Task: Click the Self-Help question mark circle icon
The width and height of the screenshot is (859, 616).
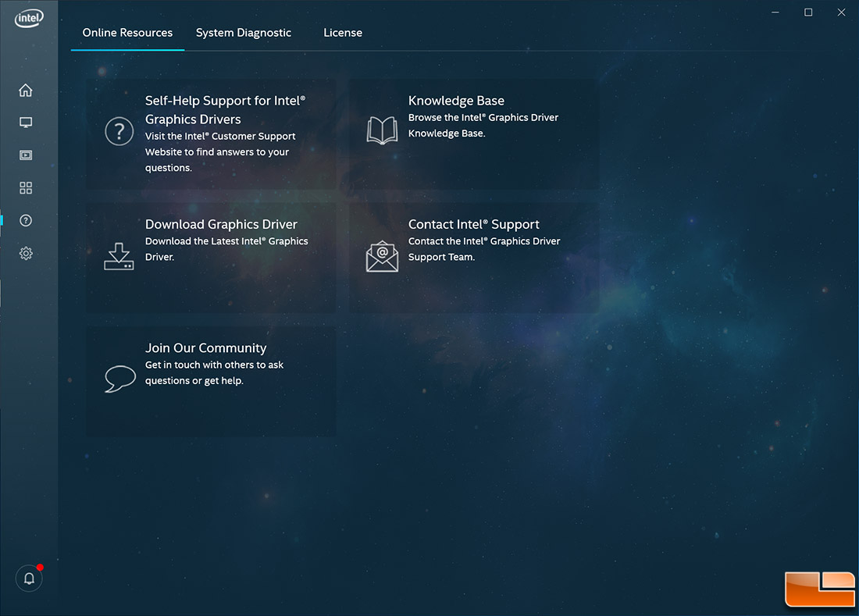Action: pyautogui.click(x=119, y=131)
